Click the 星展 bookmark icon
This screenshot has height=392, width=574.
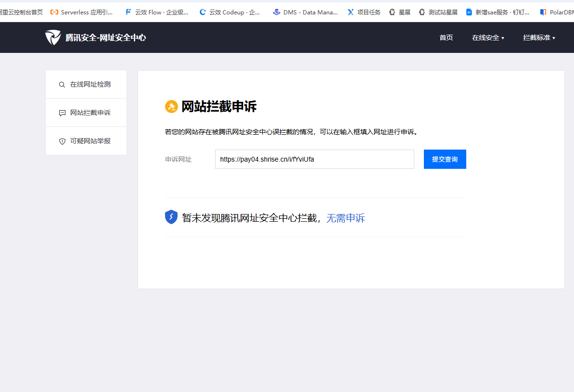pyautogui.click(x=392, y=12)
